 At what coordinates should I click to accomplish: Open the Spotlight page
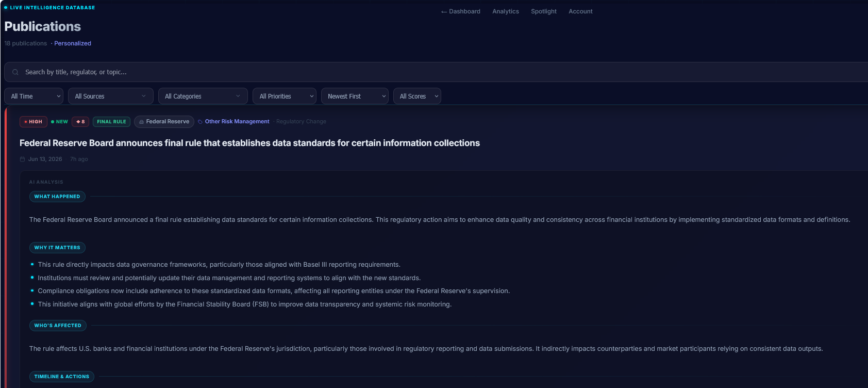[544, 11]
